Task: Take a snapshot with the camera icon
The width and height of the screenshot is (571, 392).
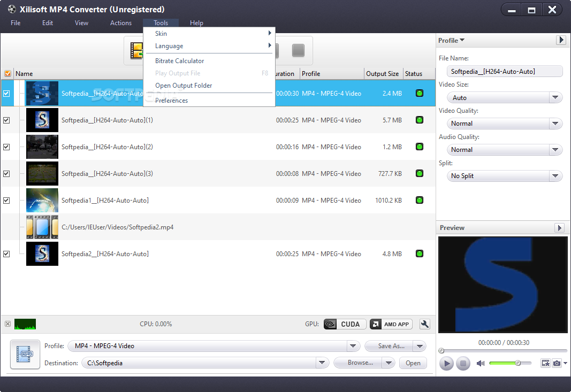Action: 557,363
